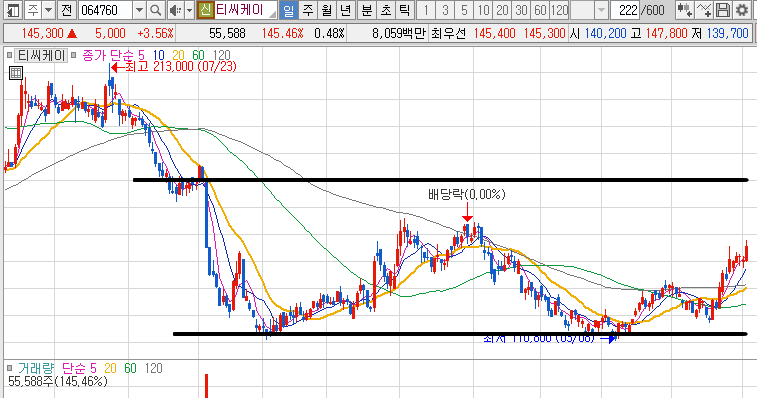Click the small square before 종가 단순 legend
Screen dimensions: 757x398
coord(74,55)
